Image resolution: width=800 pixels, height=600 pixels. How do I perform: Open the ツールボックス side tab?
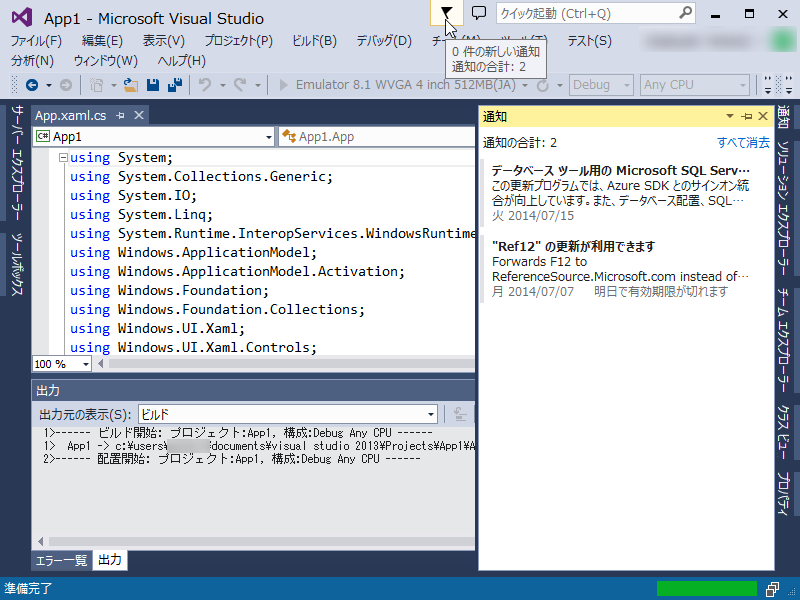click(x=17, y=264)
